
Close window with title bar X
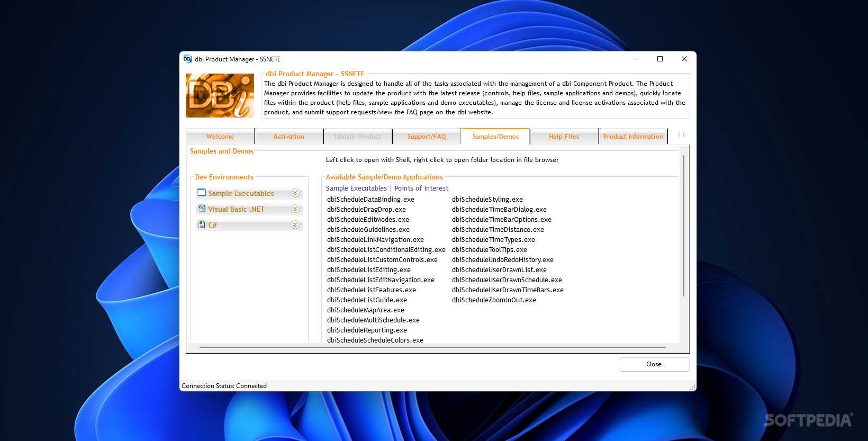click(x=684, y=59)
